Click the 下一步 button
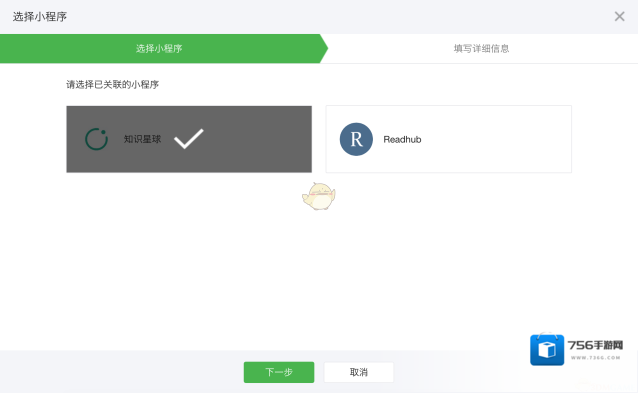Image resolution: width=638 pixels, height=393 pixels. (279, 372)
